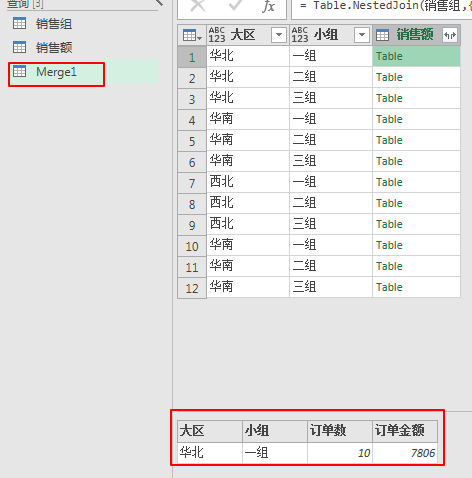This screenshot has width=472, height=478.
Task: Click the 华北 cell in row 1
Action: click(248, 56)
